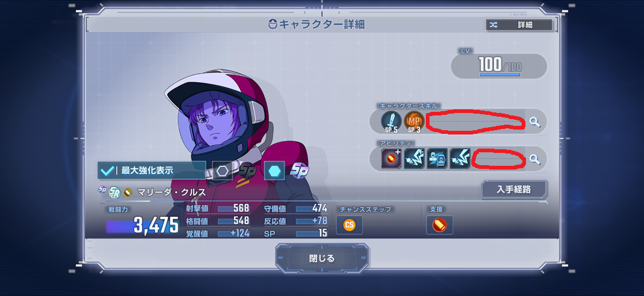The width and height of the screenshot is (644, 296).
Task: Switch view with the 詳細 button
Action: coord(519,25)
